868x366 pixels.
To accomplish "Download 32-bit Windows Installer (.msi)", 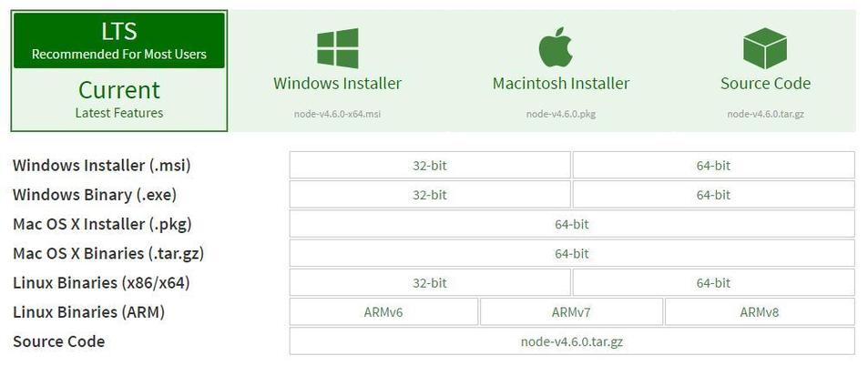I will (430, 165).
